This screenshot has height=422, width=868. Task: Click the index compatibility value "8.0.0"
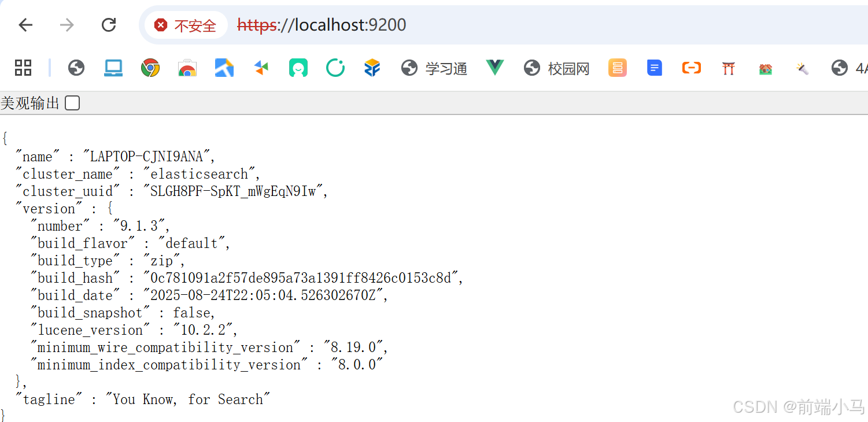[x=357, y=364]
